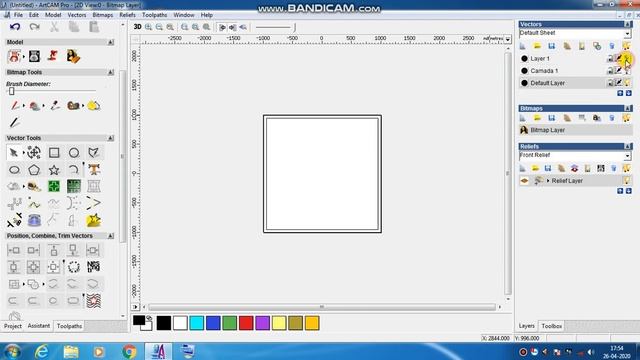Collapse the Vectors panel
This screenshot has width=640, height=360.
[x=628, y=24]
